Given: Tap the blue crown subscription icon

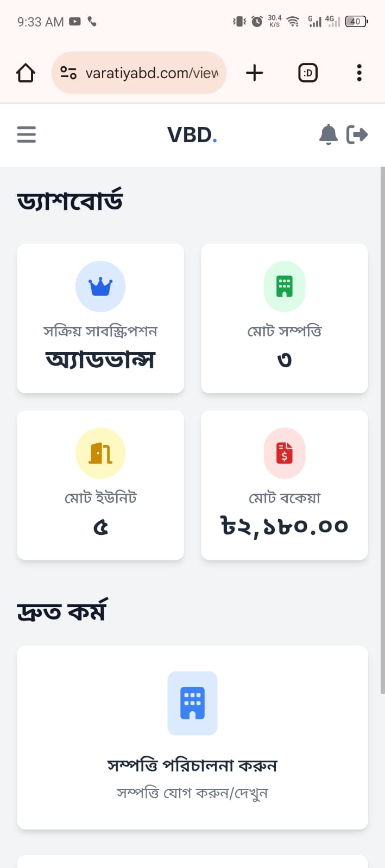Looking at the screenshot, I should (x=100, y=286).
